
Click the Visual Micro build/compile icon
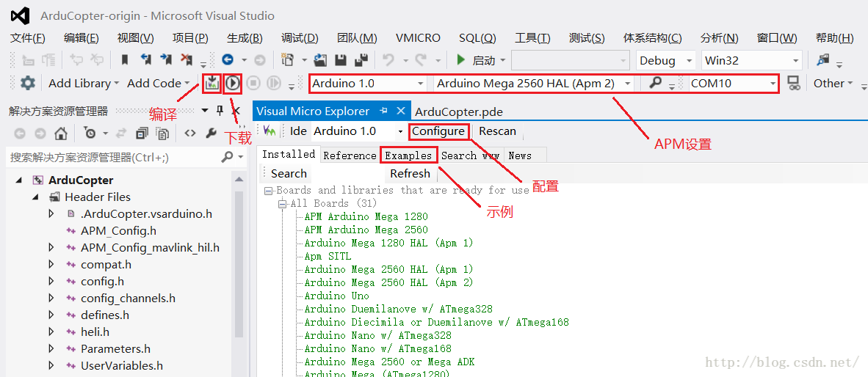click(x=211, y=84)
